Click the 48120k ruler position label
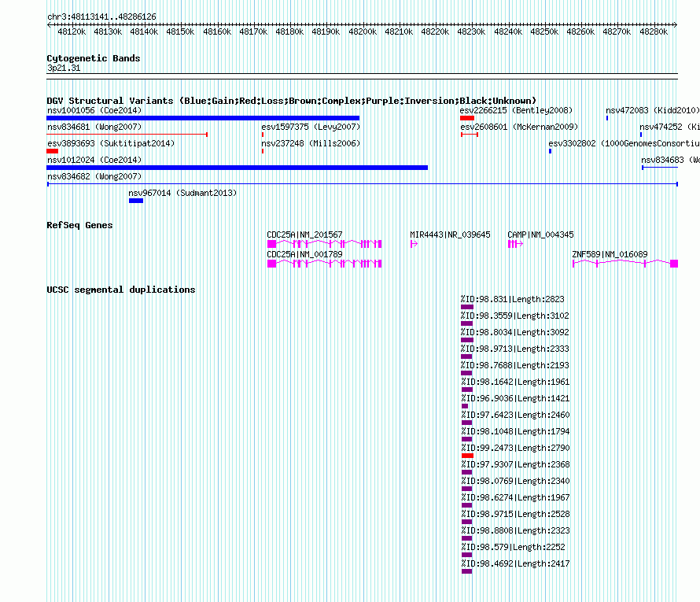Screen dimensions: 700x602 tap(72, 31)
